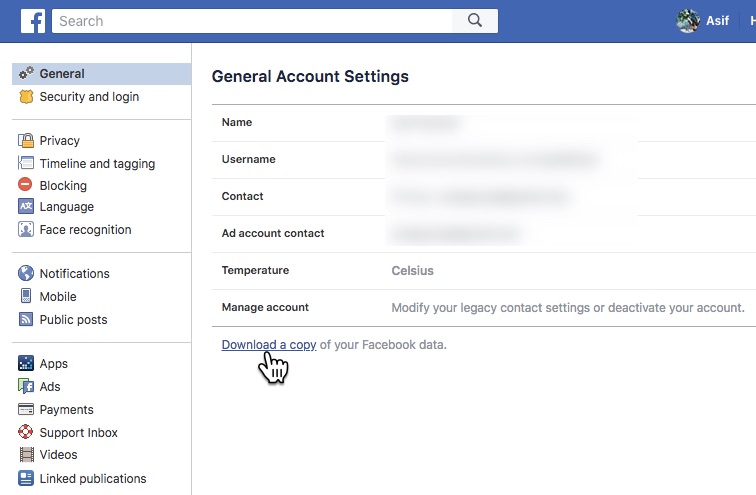Open Notifications settings
This screenshot has width=756, height=495.
(x=75, y=274)
